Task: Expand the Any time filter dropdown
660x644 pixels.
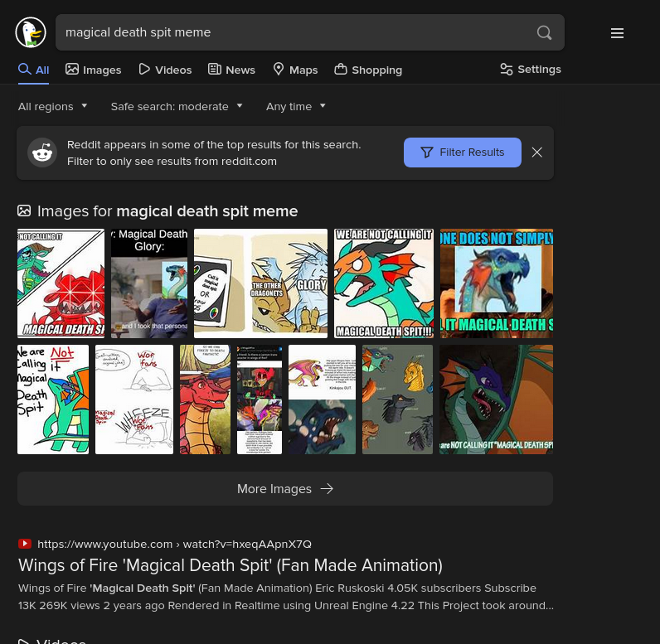Action: click(296, 106)
